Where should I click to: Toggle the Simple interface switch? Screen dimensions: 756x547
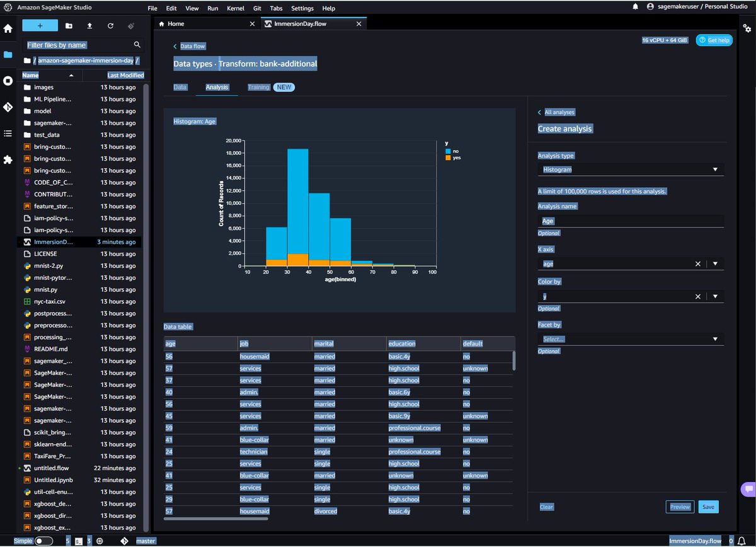pos(43,541)
